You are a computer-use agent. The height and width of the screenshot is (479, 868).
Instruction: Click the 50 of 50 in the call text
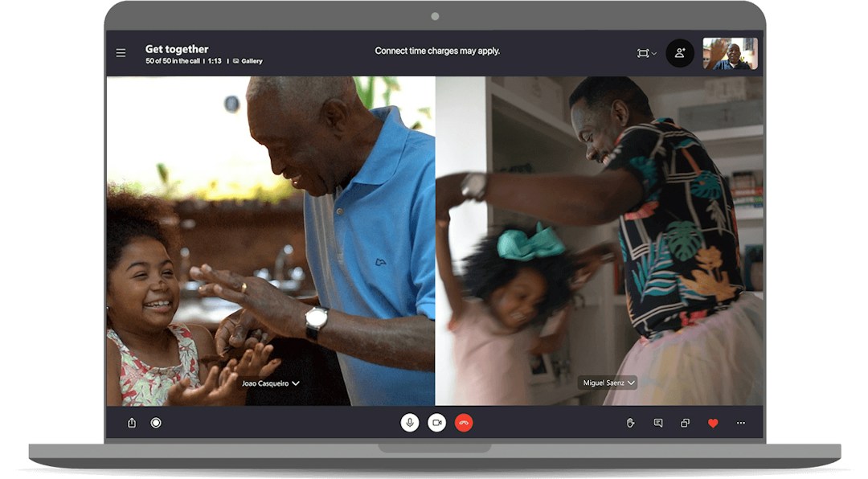click(x=172, y=61)
